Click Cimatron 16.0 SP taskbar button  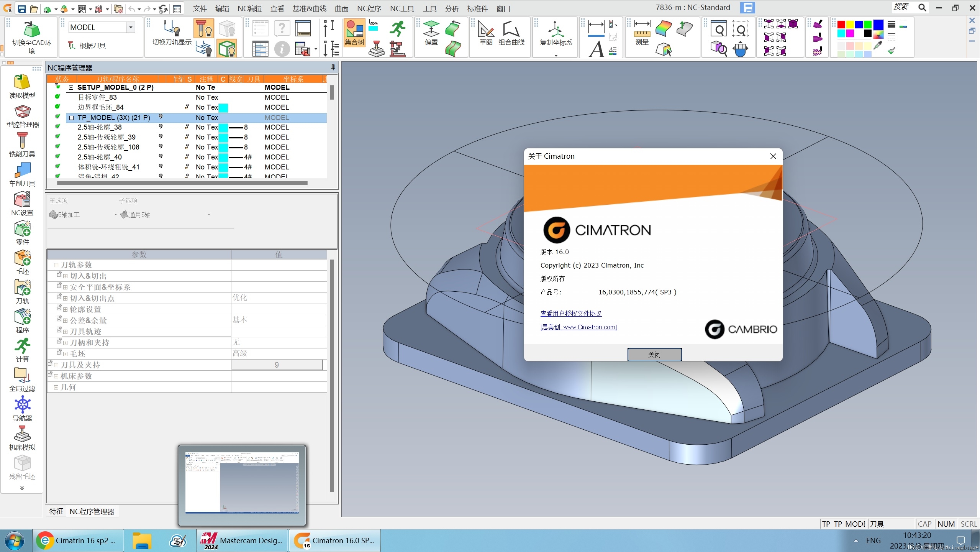334,540
